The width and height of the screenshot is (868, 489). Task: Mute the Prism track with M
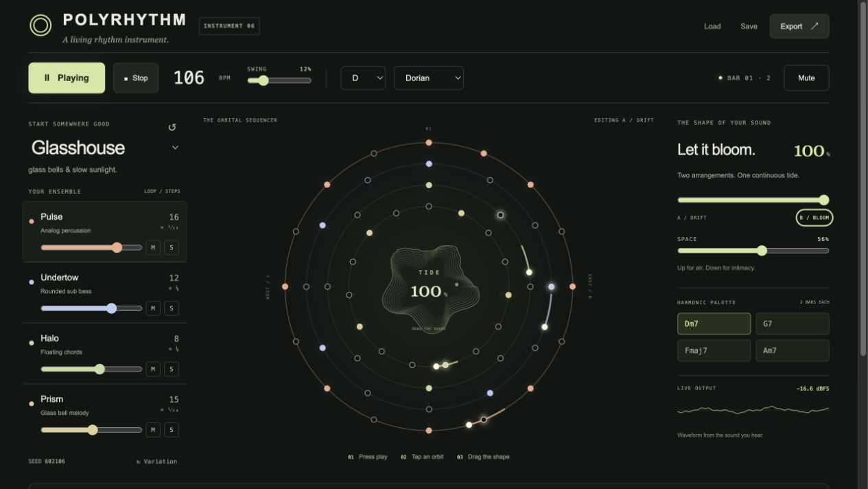click(x=153, y=430)
